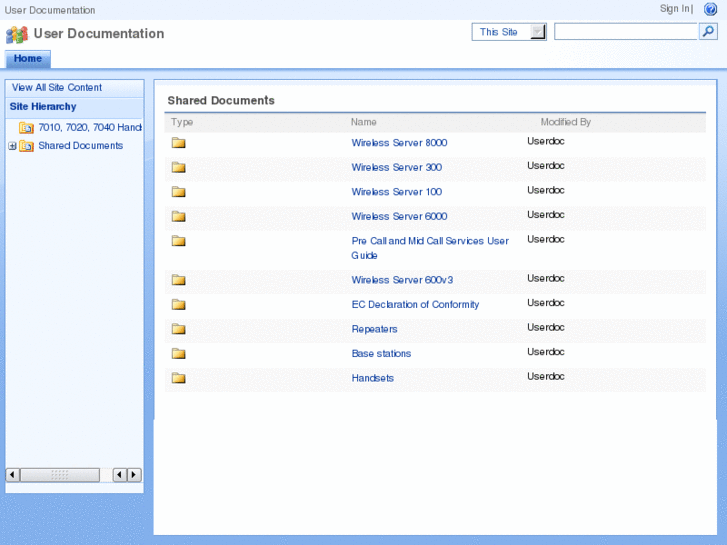This screenshot has height=545, width=727.
Task: Expand the Shared Documents tree node
Action: [x=12, y=146]
